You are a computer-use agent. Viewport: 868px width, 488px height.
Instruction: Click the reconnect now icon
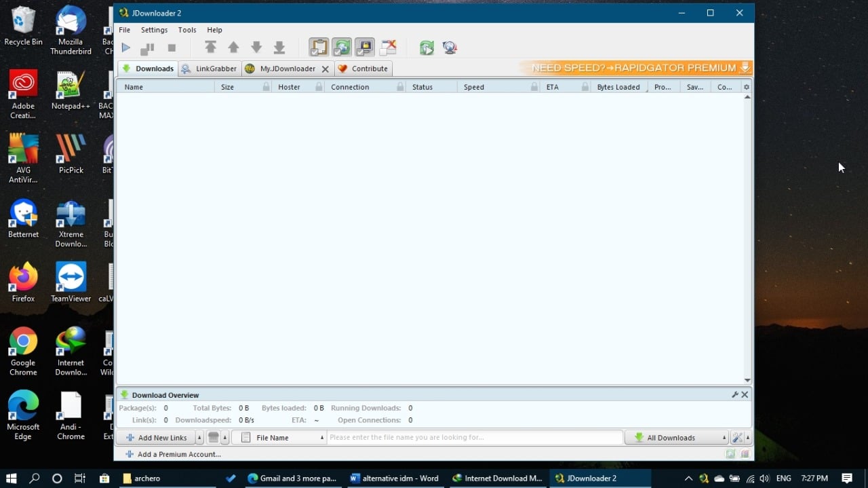pos(427,48)
